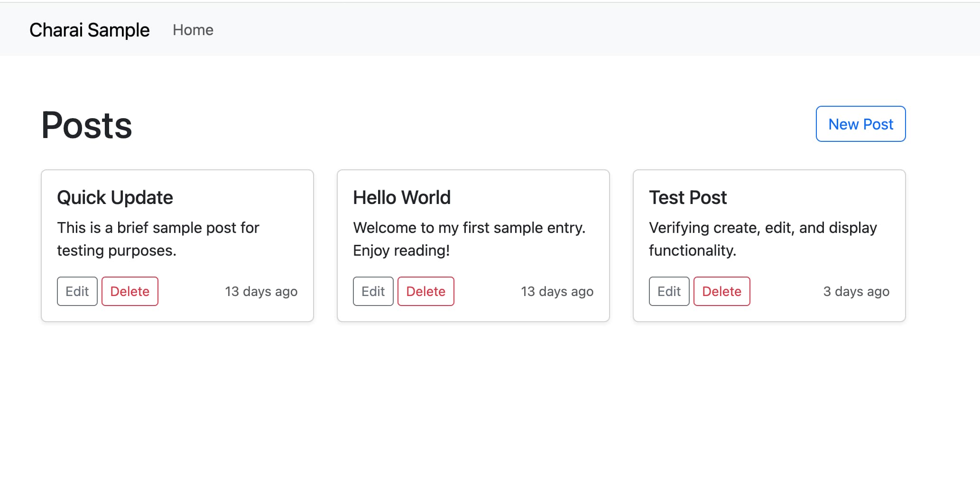The height and width of the screenshot is (482, 980).
Task: Select the Quick Update card title
Action: [x=115, y=197]
